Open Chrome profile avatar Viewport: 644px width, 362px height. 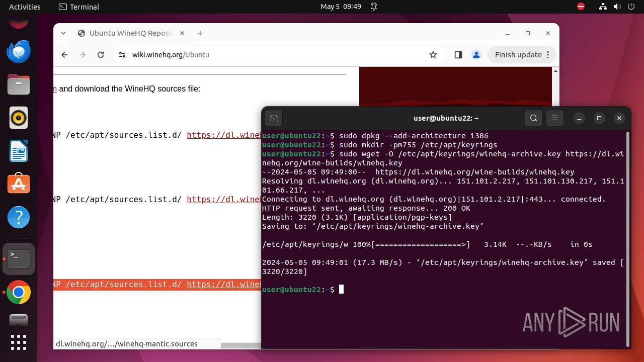[x=476, y=55]
